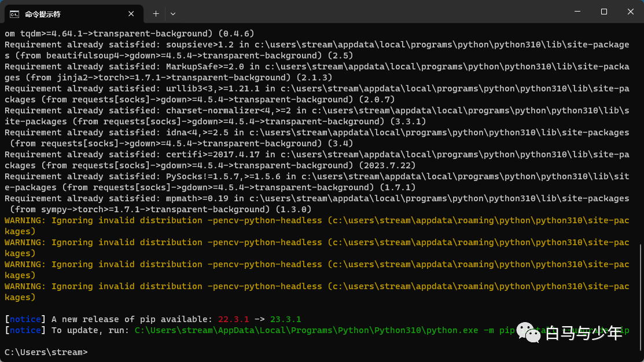The image size is (644, 362).
Task: Close the 命令提示符 tab
Action: (131, 14)
